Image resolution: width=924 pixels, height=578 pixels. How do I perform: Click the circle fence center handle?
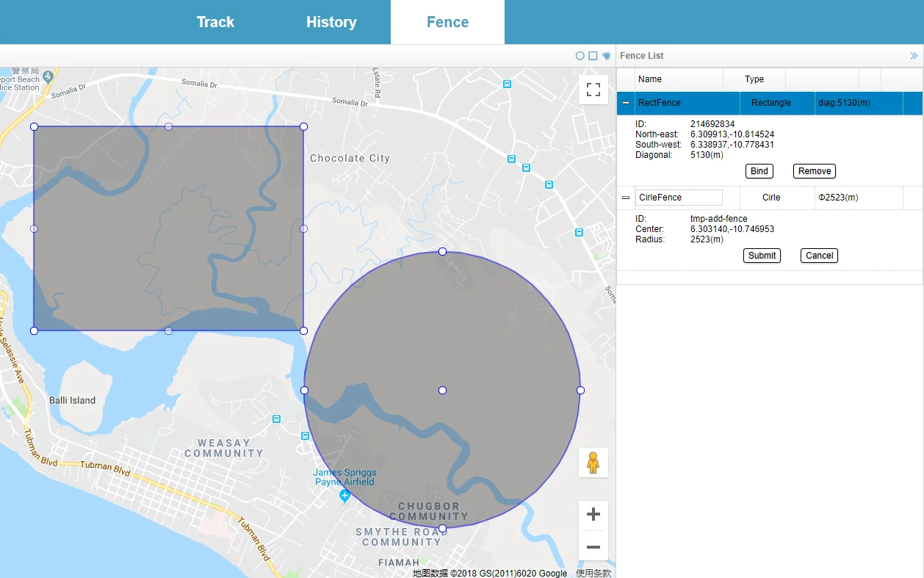[442, 390]
